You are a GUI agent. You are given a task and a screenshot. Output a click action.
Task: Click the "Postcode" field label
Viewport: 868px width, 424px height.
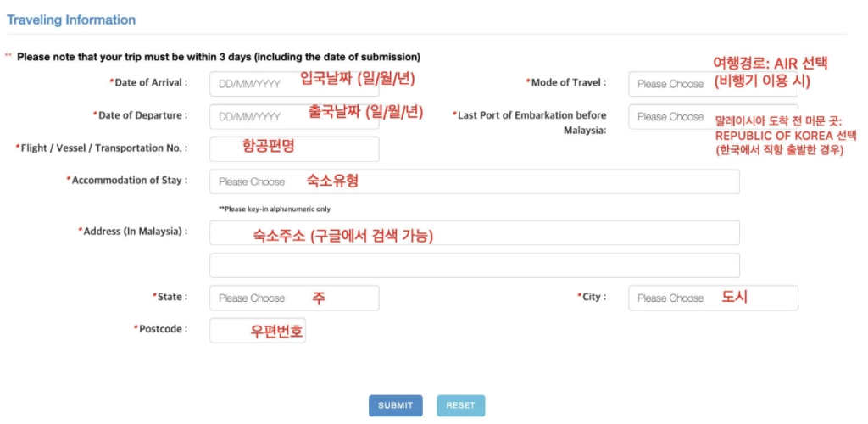click(161, 329)
